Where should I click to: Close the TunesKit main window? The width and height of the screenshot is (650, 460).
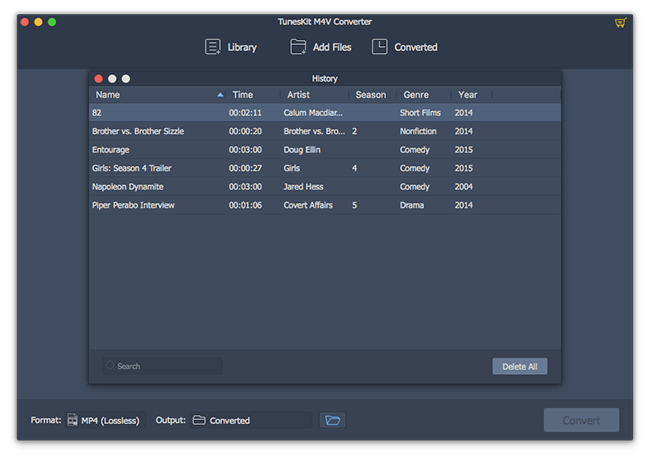(24, 22)
